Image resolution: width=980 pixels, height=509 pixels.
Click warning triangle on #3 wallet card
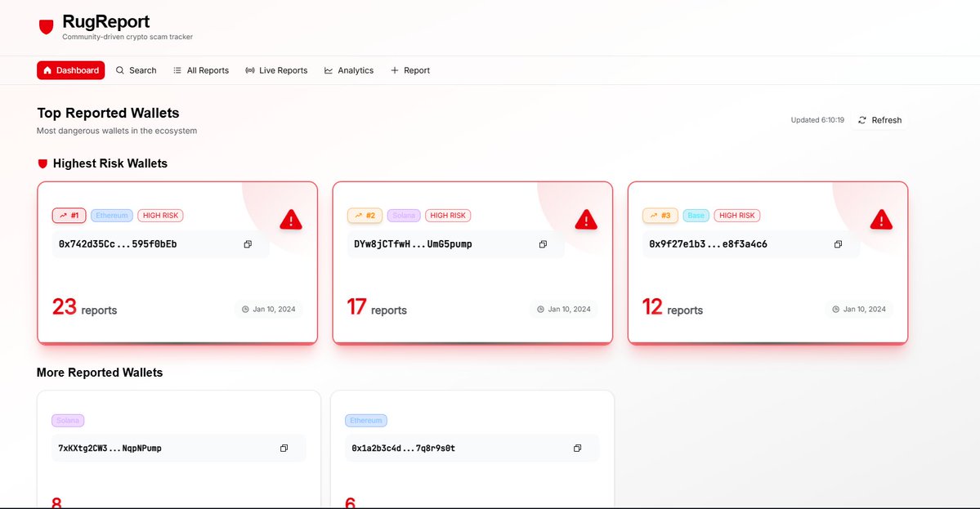pos(881,220)
